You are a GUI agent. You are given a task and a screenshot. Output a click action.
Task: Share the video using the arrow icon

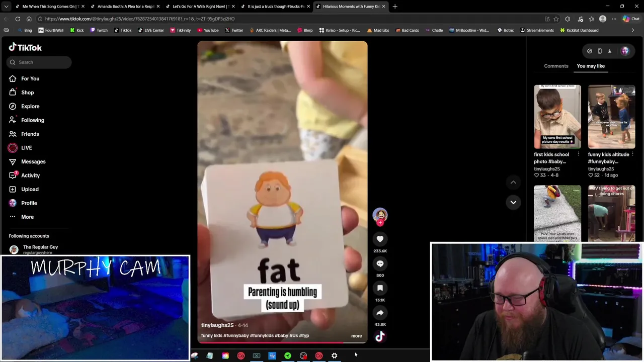(380, 313)
